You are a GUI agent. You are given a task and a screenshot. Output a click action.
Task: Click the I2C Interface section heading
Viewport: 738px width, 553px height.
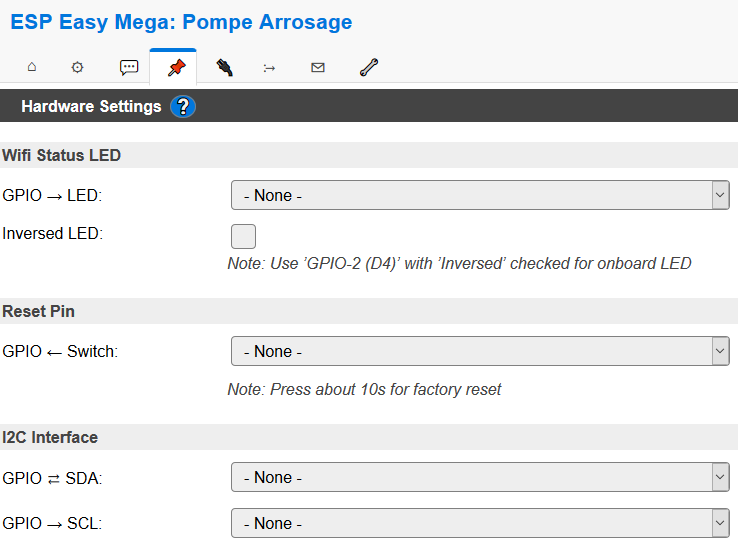(x=50, y=437)
